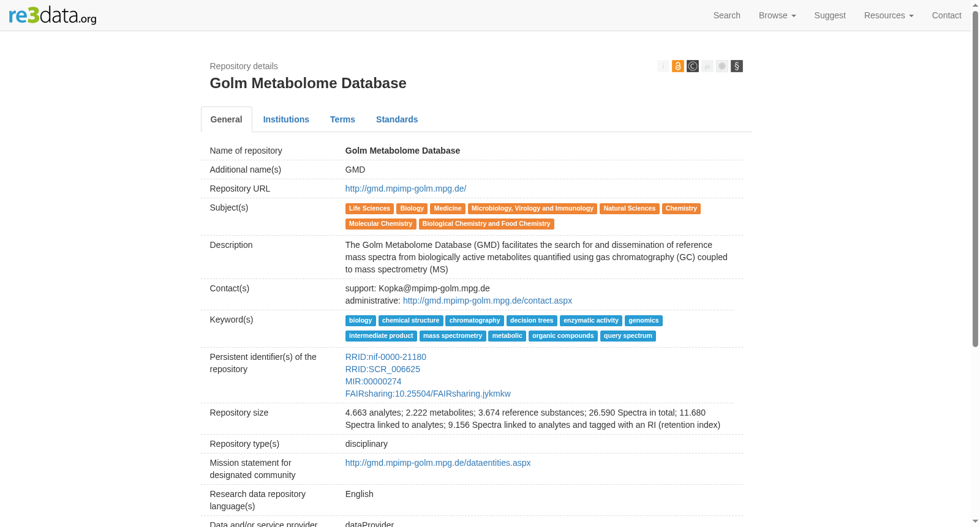Click the Life Sciences subject tag
The height and width of the screenshot is (527, 980).
[369, 209]
